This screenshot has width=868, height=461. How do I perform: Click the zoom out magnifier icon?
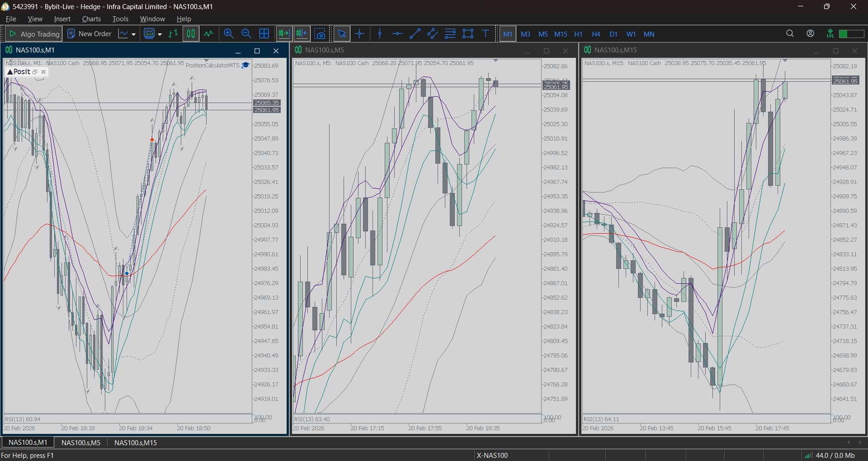point(246,34)
